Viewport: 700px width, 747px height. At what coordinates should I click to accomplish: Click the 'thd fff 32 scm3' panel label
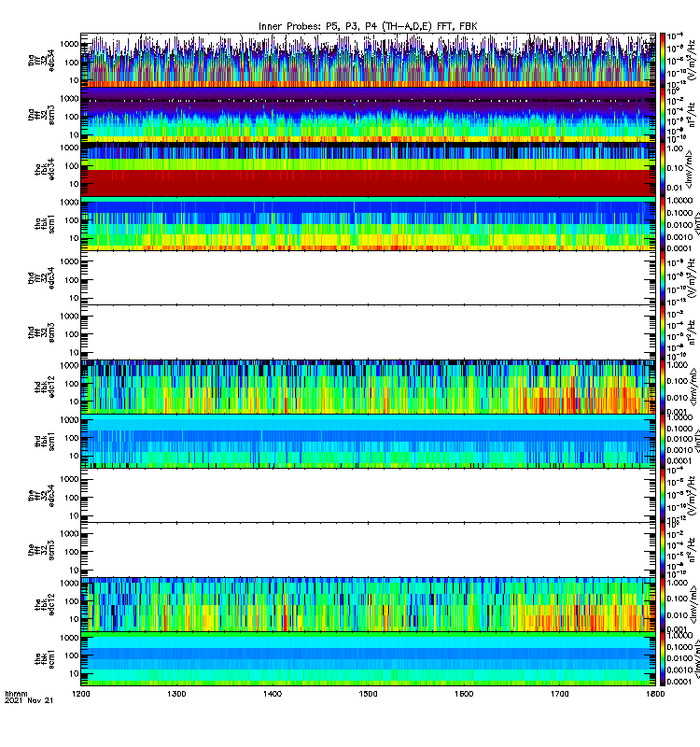[41, 332]
